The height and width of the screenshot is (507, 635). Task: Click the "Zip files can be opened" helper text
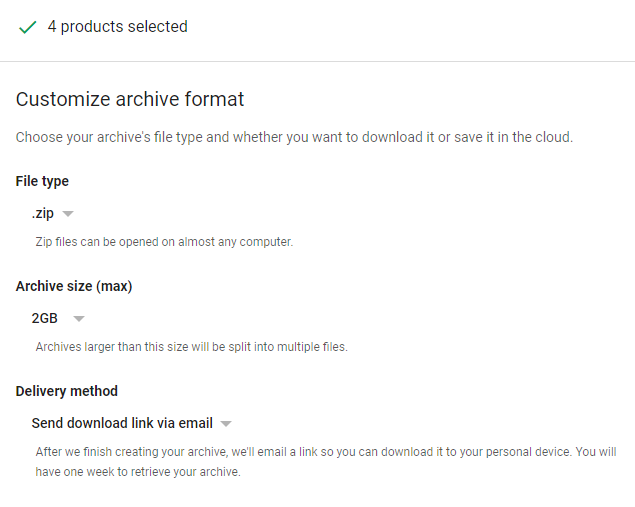click(164, 242)
